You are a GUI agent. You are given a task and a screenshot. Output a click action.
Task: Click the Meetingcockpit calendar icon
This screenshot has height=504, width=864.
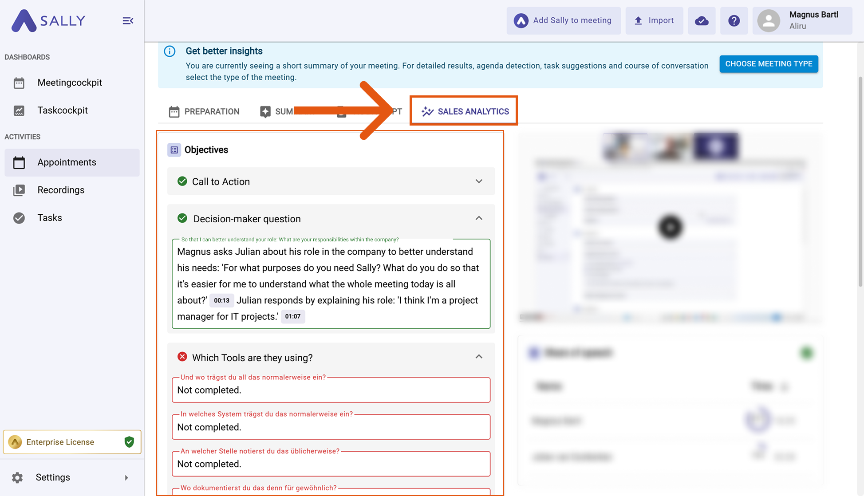[x=19, y=83]
